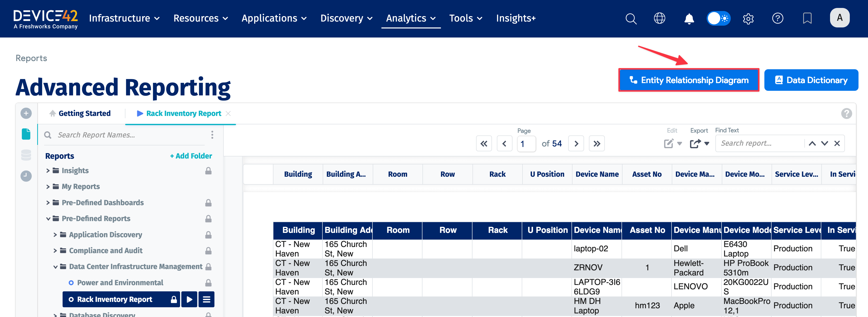Open the Discovery menu
Viewport: 868px width, 317px height.
[x=346, y=18]
